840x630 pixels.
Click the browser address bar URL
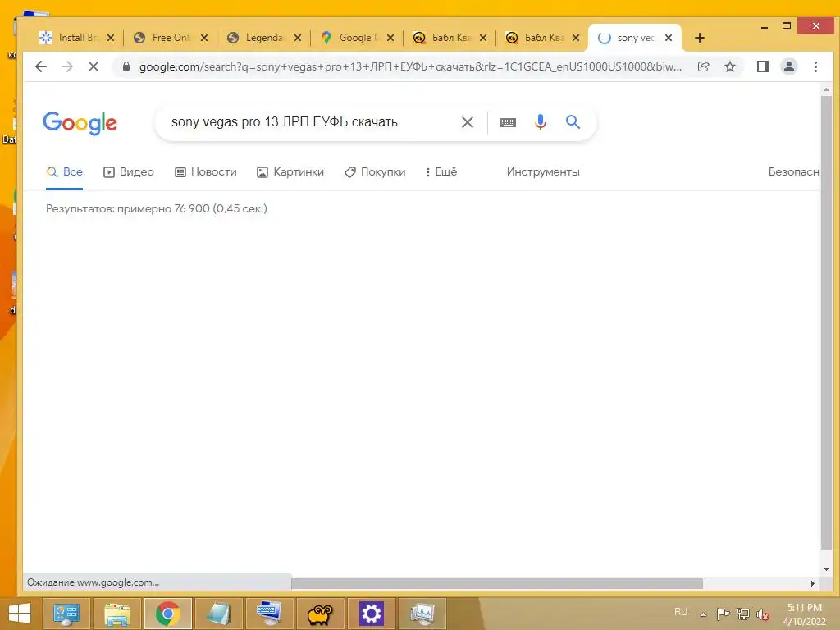click(x=410, y=66)
